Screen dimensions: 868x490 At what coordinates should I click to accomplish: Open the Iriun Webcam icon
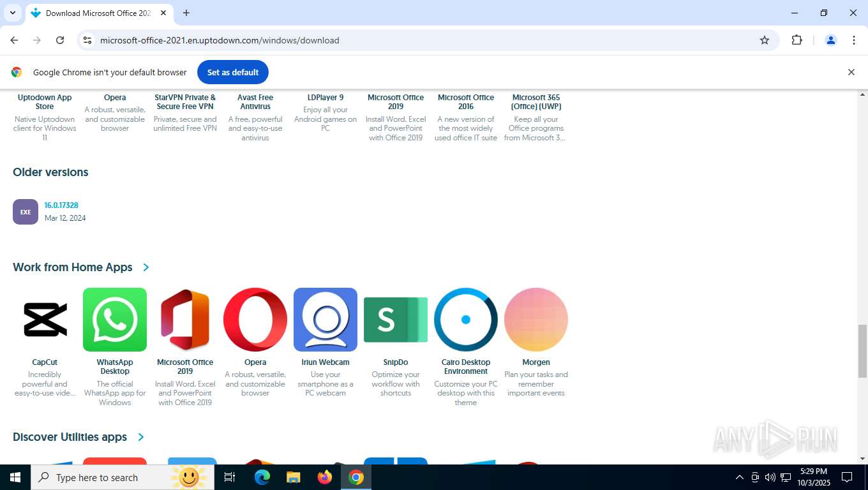[325, 320]
